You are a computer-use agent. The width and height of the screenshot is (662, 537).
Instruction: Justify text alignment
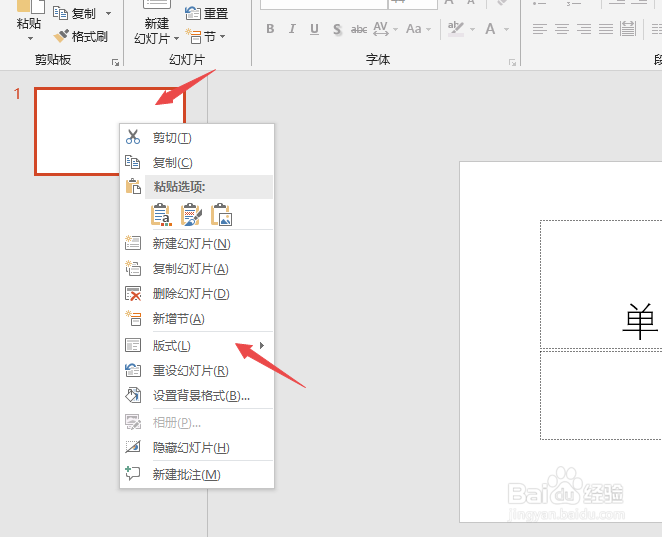coord(606,29)
